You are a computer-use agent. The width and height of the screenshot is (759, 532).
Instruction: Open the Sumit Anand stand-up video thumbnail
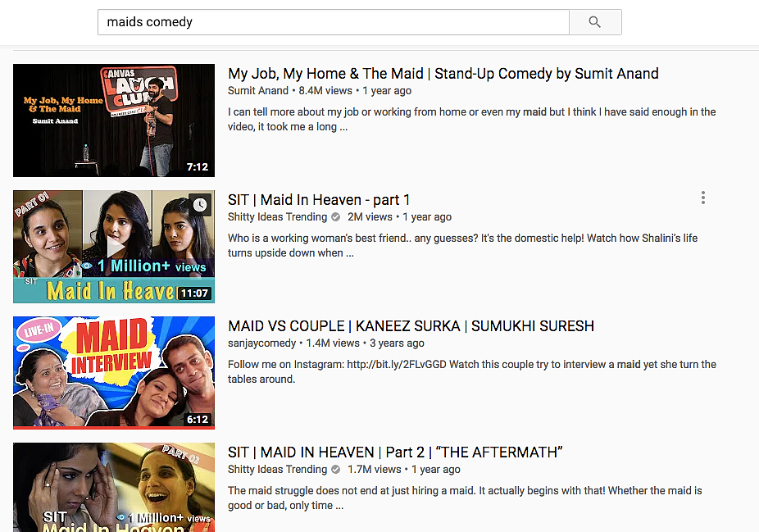[x=114, y=120]
